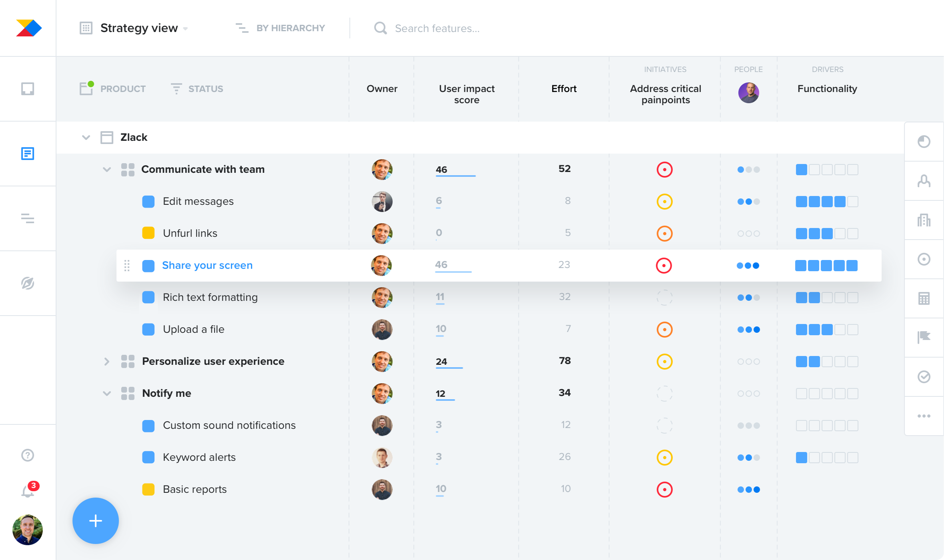Collapse the Communicate with team group
944x560 pixels.
click(106, 169)
